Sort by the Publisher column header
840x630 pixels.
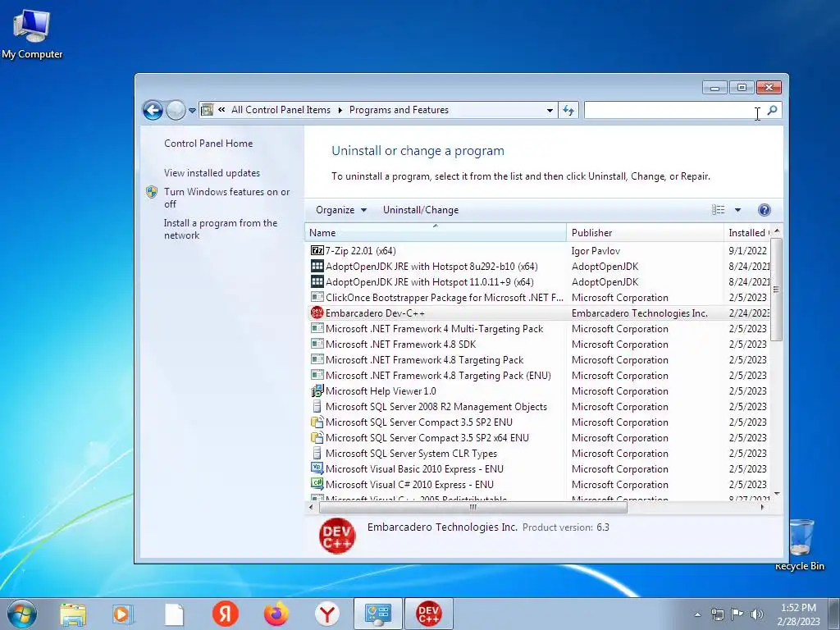645,232
